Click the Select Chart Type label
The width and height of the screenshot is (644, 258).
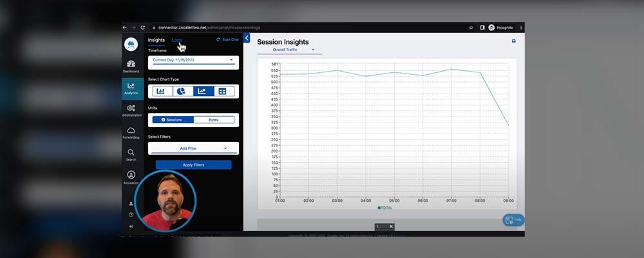[x=164, y=79]
